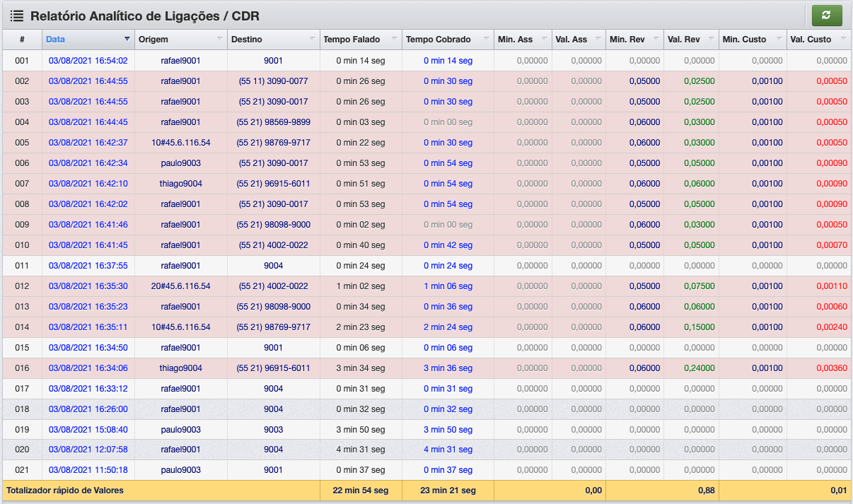Viewport: 853px width, 504px height.
Task: Select destination (55 11) 3090-0077
Action: [x=273, y=81]
